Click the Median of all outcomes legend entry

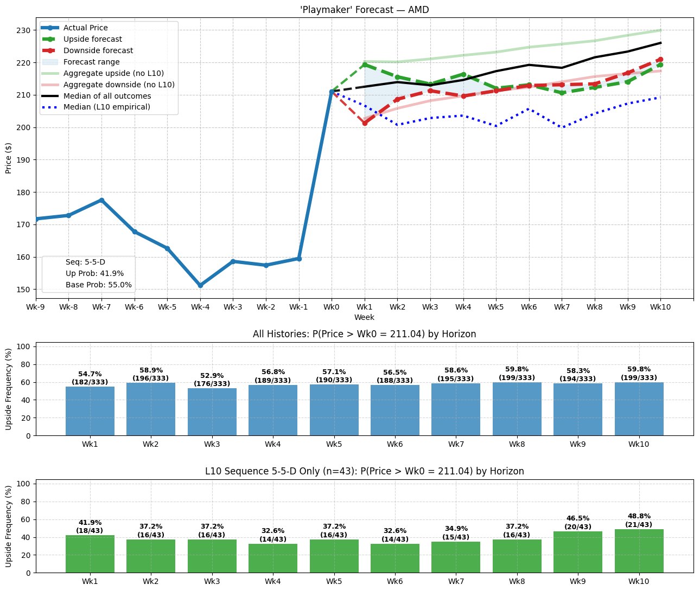click(x=107, y=96)
